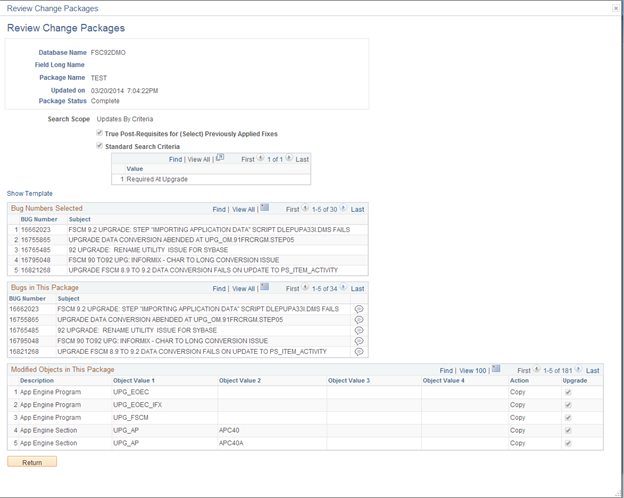Sort Modified Objects by Object Value 4
Viewport: 624px width, 498px height.
coord(443,381)
